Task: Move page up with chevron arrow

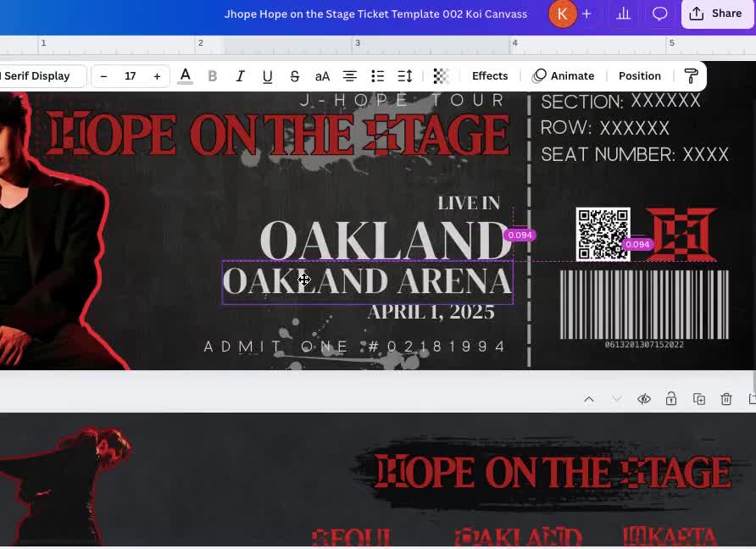Action: 589,400
